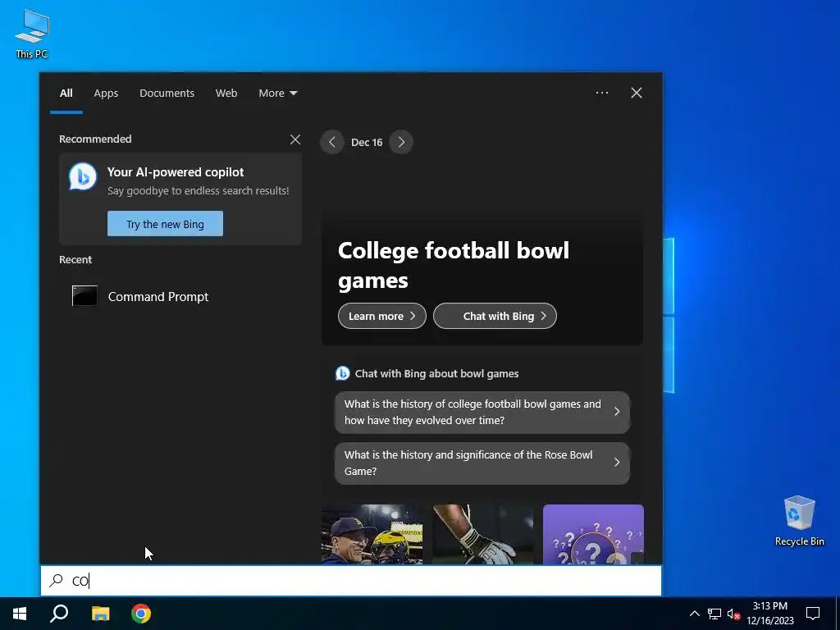Select the All search tab

pos(66,94)
